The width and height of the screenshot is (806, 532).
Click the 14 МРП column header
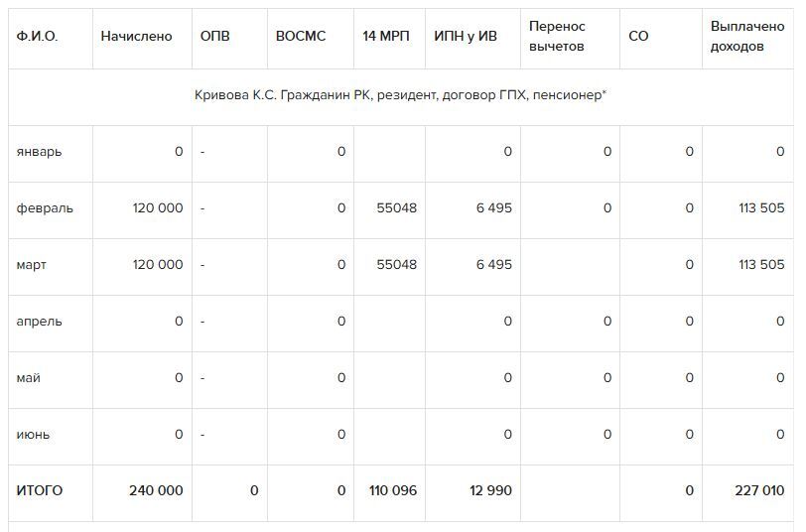coord(386,36)
